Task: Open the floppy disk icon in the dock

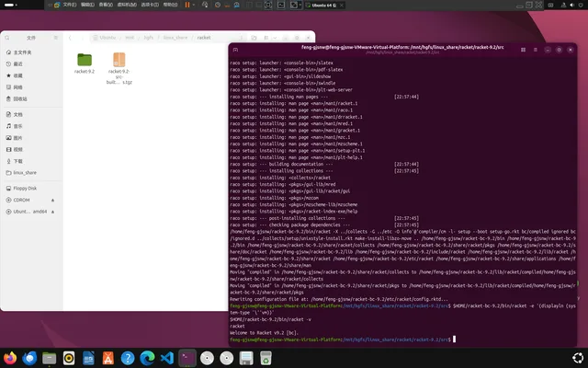Action: click(x=246, y=358)
